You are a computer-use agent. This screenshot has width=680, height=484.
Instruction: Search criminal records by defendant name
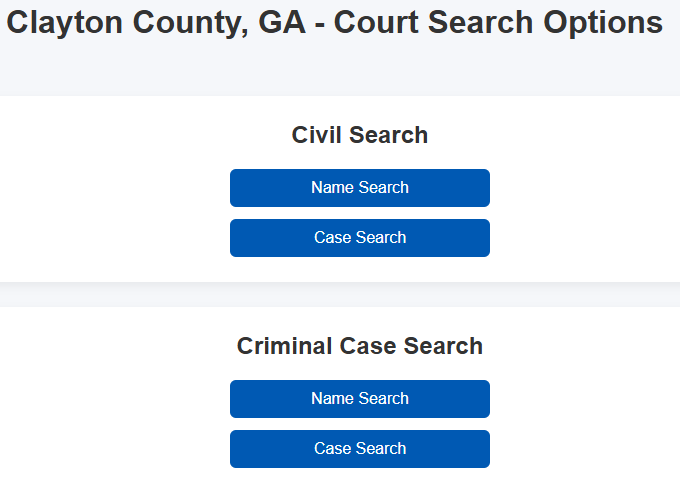tap(360, 399)
